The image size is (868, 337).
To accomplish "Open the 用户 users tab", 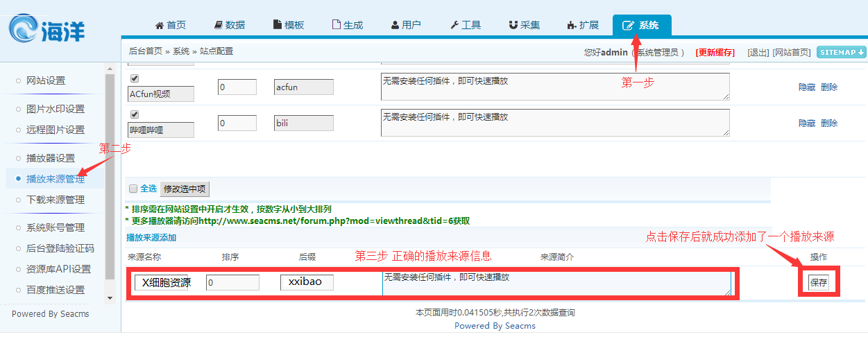I will (406, 25).
